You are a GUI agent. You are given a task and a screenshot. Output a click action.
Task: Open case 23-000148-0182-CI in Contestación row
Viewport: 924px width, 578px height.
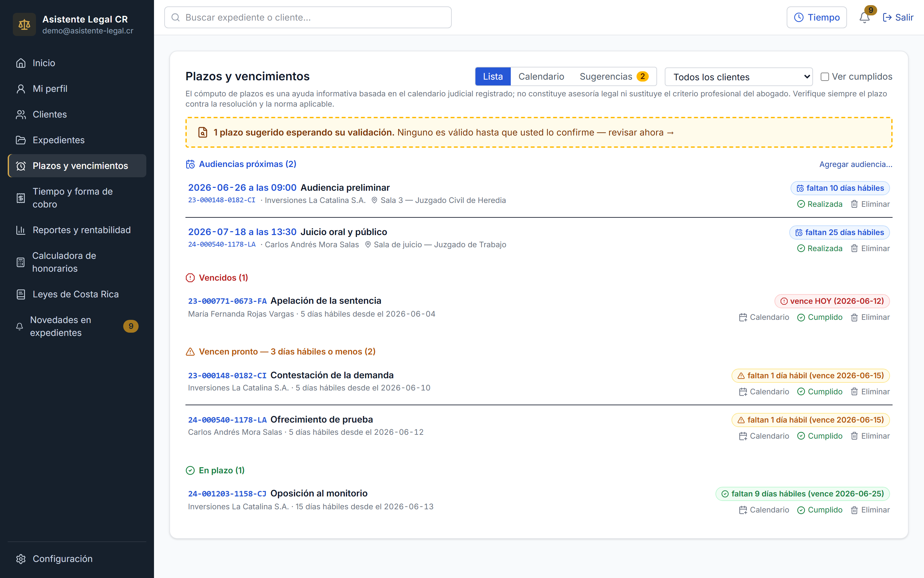pos(227,375)
